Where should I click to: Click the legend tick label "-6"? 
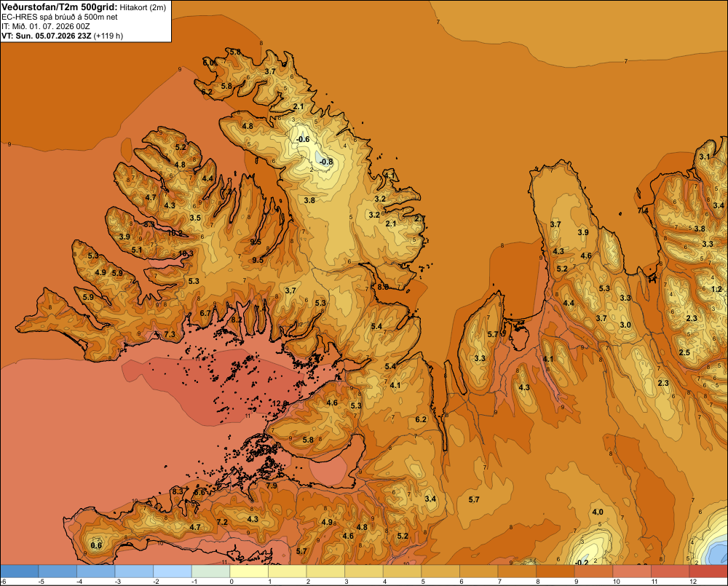[3, 582]
